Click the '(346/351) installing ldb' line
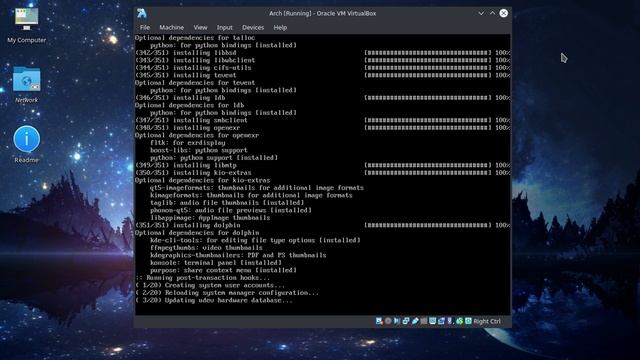The height and width of the screenshot is (360, 640). [x=180, y=98]
